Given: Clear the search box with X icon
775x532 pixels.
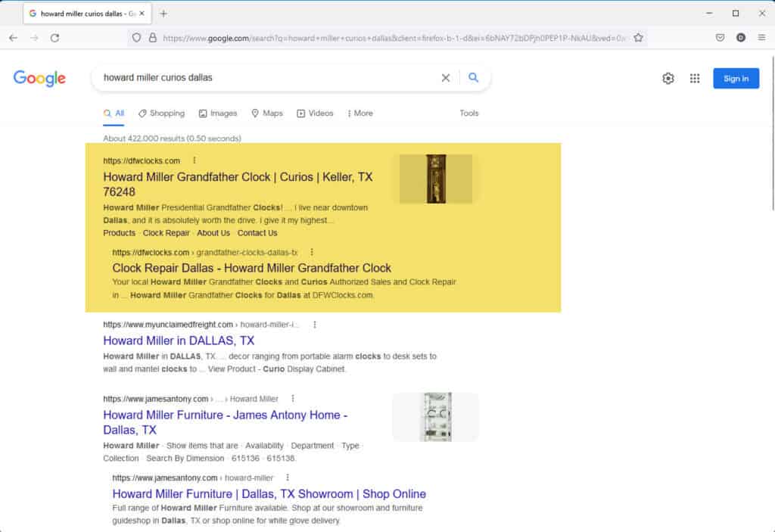Looking at the screenshot, I should [445, 78].
